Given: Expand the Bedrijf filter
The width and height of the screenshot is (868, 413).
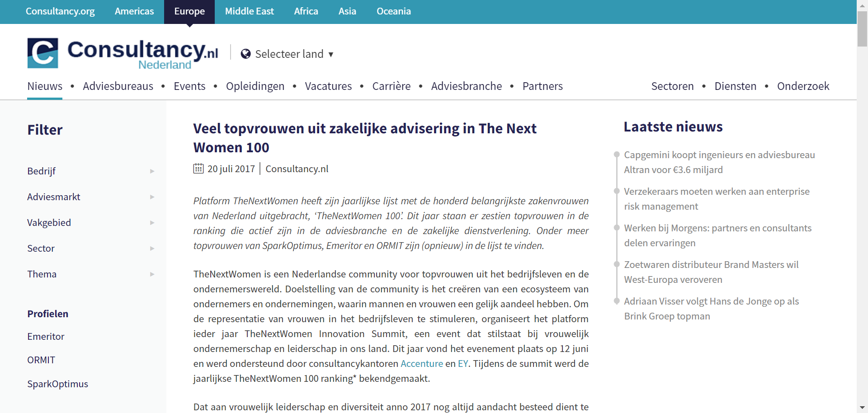Looking at the screenshot, I should click(x=91, y=171).
